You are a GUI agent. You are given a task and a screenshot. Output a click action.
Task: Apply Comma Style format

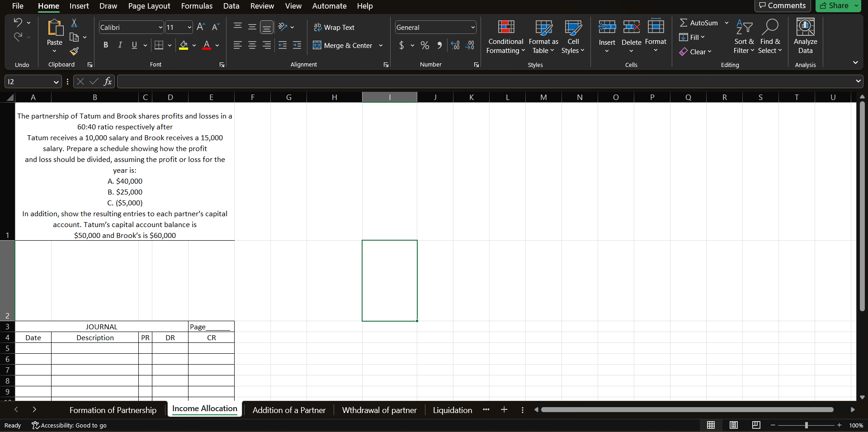tap(439, 45)
